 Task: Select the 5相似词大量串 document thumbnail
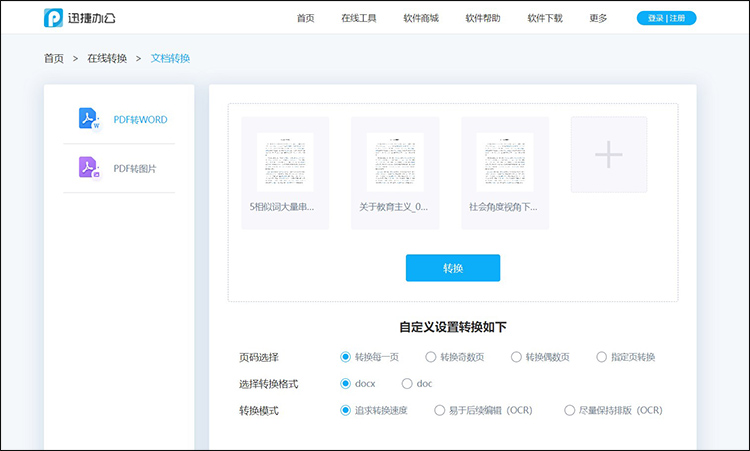pos(285,162)
